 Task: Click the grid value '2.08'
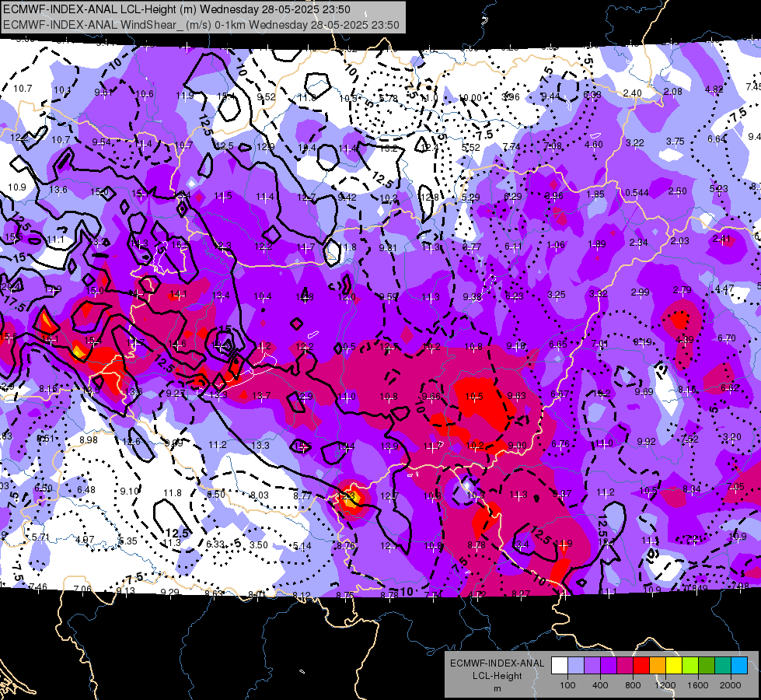point(673,91)
